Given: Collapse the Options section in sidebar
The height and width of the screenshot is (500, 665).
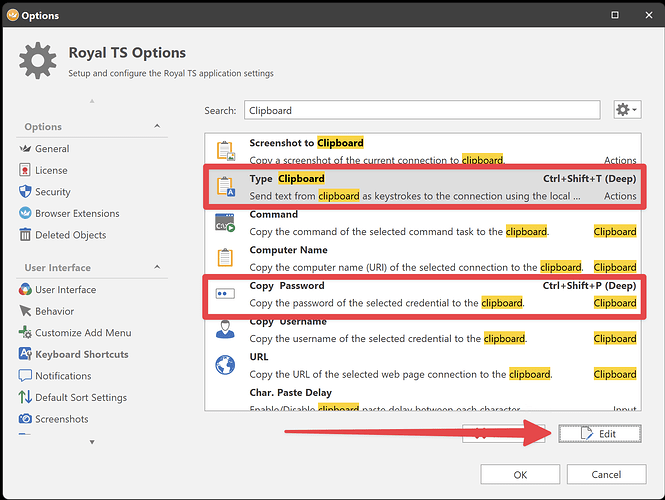Looking at the screenshot, I should [x=157, y=127].
